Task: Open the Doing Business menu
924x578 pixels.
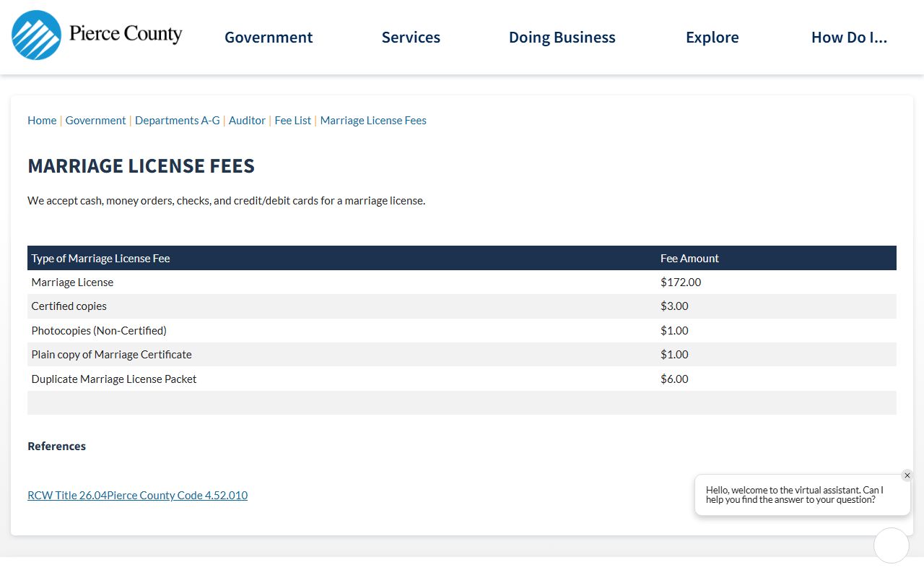Action: coord(562,38)
